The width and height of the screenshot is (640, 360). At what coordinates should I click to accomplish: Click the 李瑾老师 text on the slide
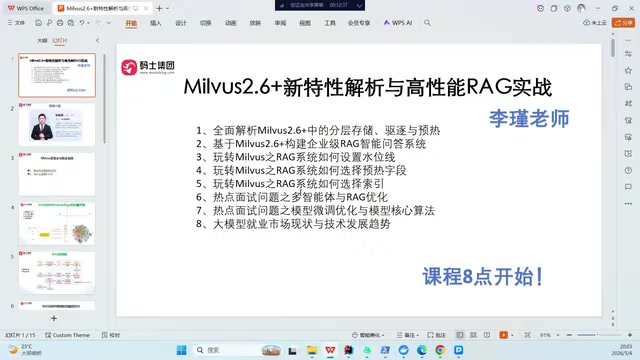[x=529, y=119]
